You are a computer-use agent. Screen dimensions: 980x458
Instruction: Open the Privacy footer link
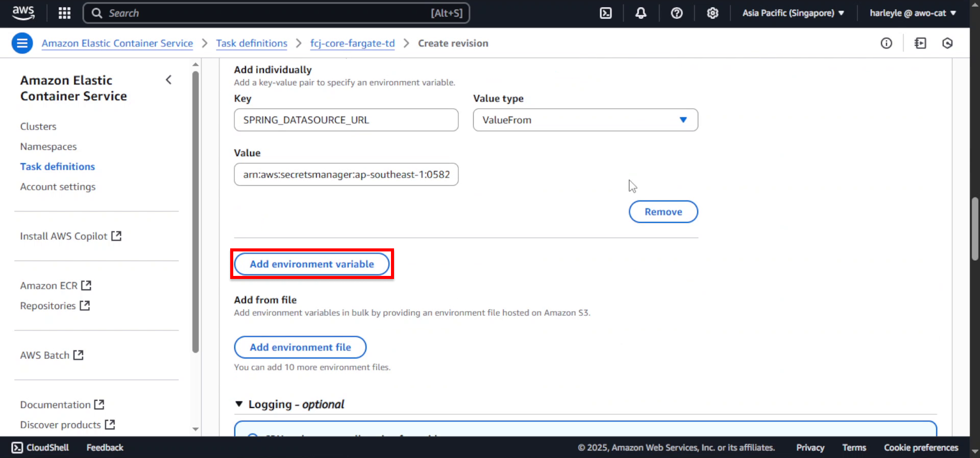coord(810,448)
